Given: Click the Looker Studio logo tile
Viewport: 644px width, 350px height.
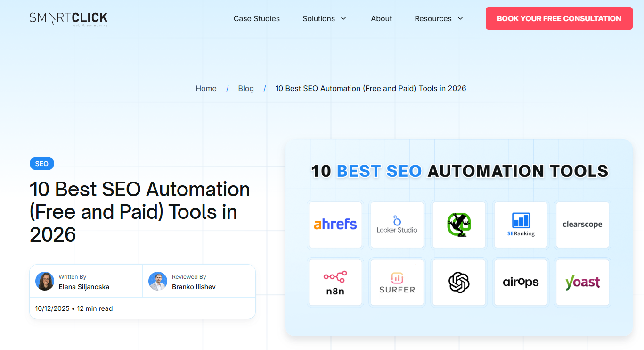Looking at the screenshot, I should click(x=397, y=225).
